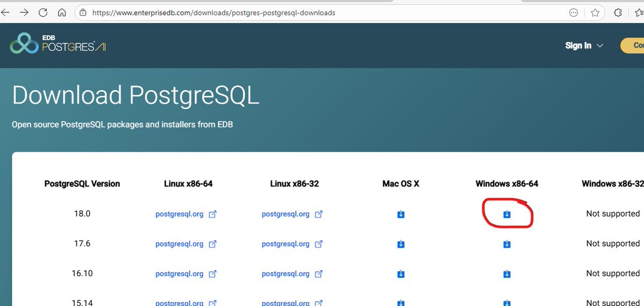The height and width of the screenshot is (306, 644).
Task: Click Not supported cell in 18.0 row
Action: [613, 214]
